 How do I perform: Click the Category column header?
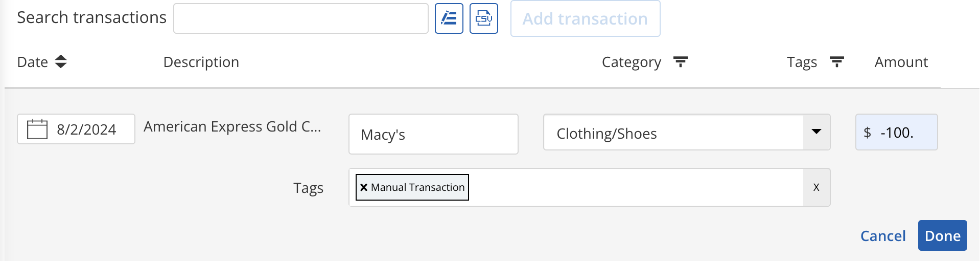coord(631,62)
